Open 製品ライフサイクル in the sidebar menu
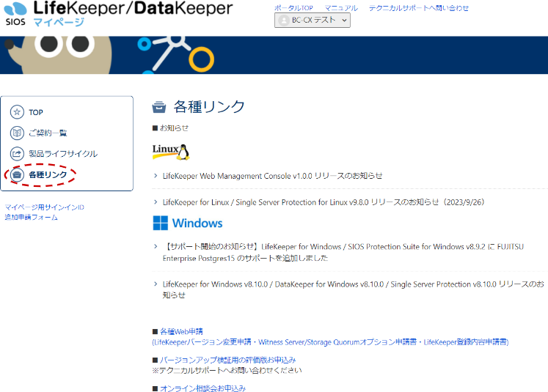Screen dimensions: 548x392 click(63, 154)
